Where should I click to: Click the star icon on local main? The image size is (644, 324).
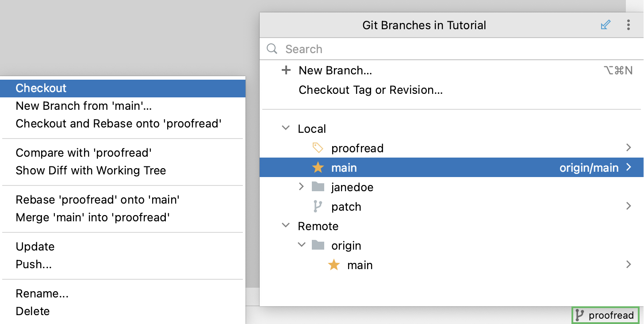318,168
